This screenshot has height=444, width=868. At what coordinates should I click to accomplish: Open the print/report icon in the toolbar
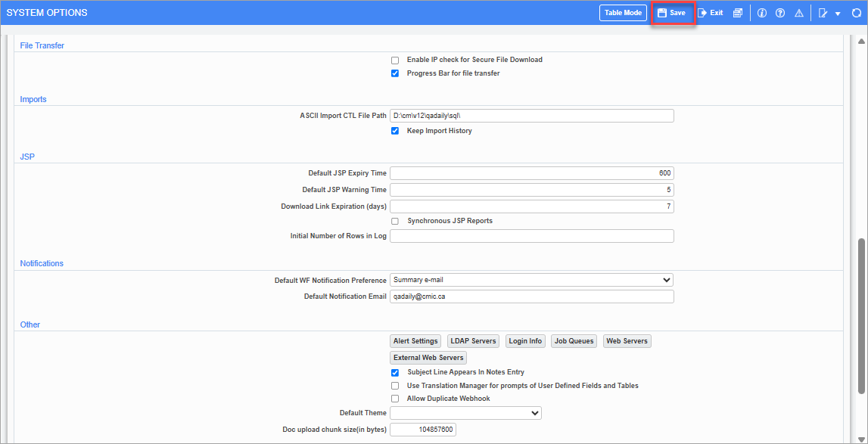click(737, 12)
